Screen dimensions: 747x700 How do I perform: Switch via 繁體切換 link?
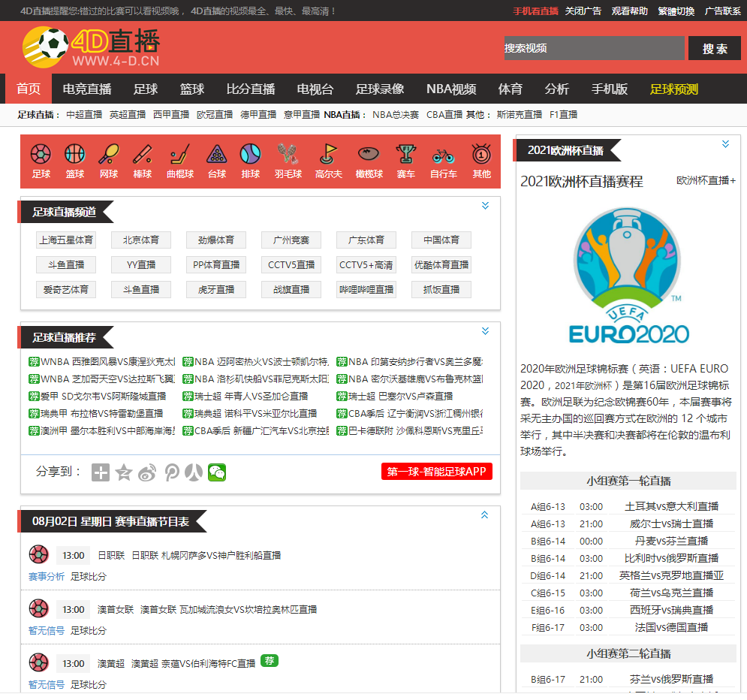pyautogui.click(x=676, y=11)
